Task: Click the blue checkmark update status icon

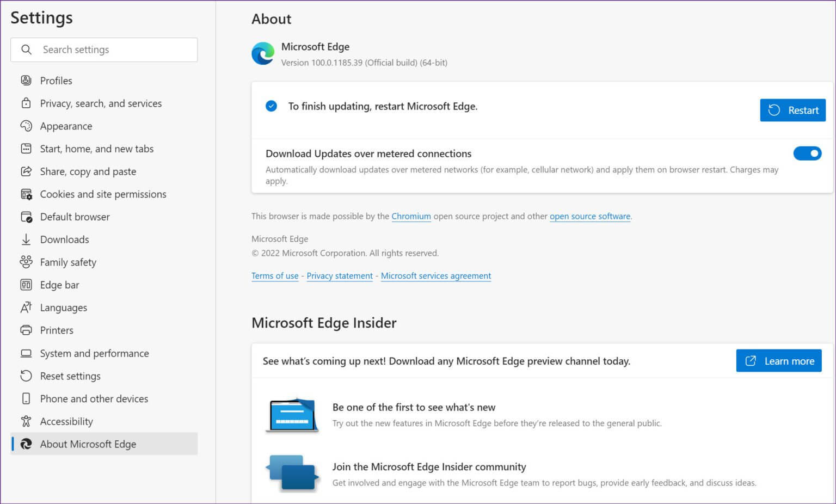Action: (x=271, y=106)
